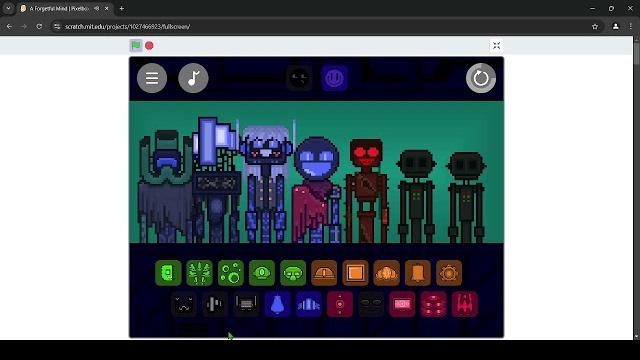Pick the first green sound icon with block shape

[x=168, y=273]
